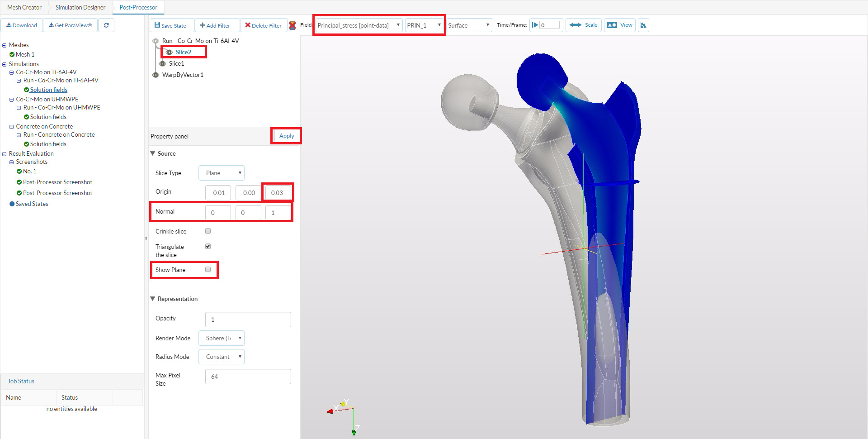Image resolution: width=868 pixels, height=439 pixels.
Task: Click the Job Status header
Action: (21, 381)
